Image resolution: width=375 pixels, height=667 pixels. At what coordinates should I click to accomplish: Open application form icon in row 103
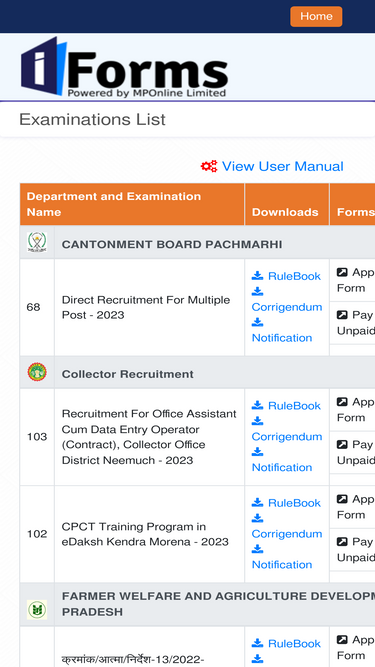[342, 402]
